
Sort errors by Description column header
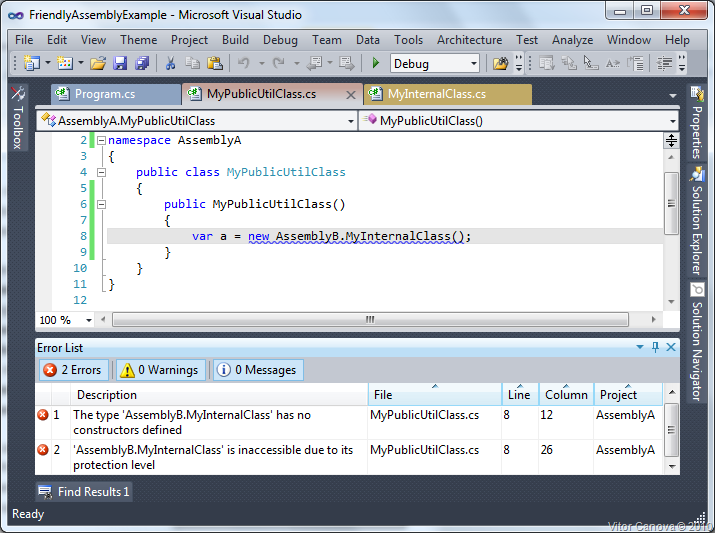tap(219, 395)
